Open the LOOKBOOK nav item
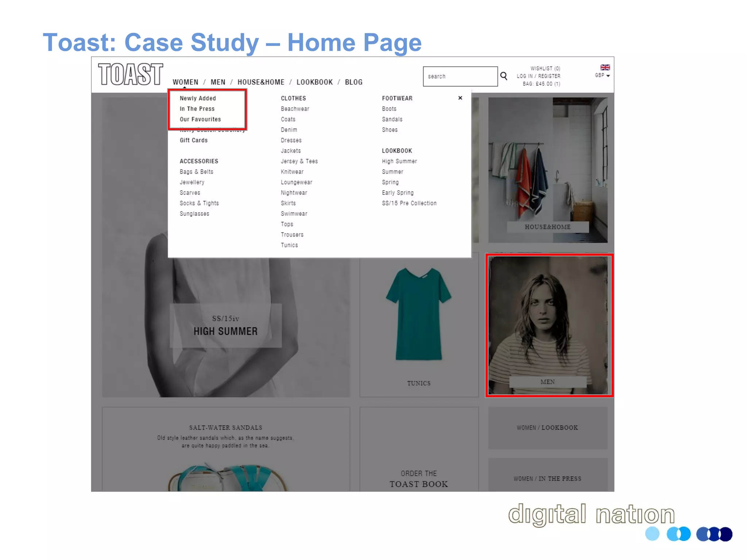Image resolution: width=747 pixels, height=560 pixels. tap(314, 82)
